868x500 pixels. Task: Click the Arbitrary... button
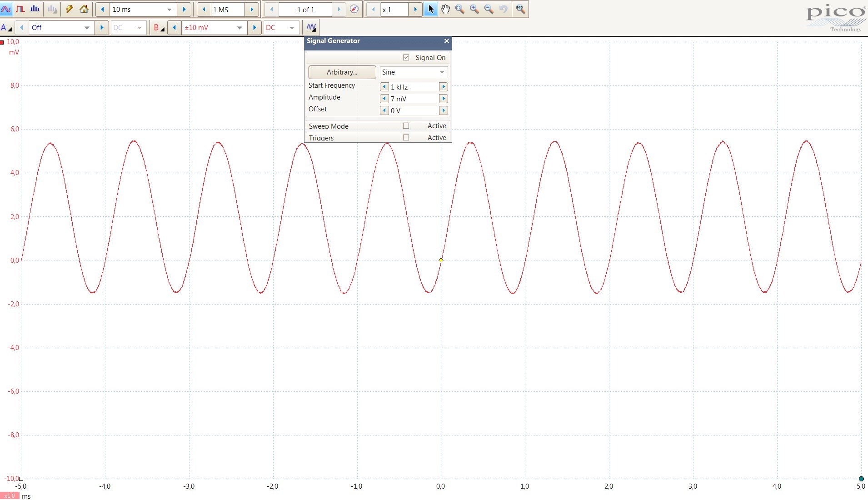coord(342,72)
